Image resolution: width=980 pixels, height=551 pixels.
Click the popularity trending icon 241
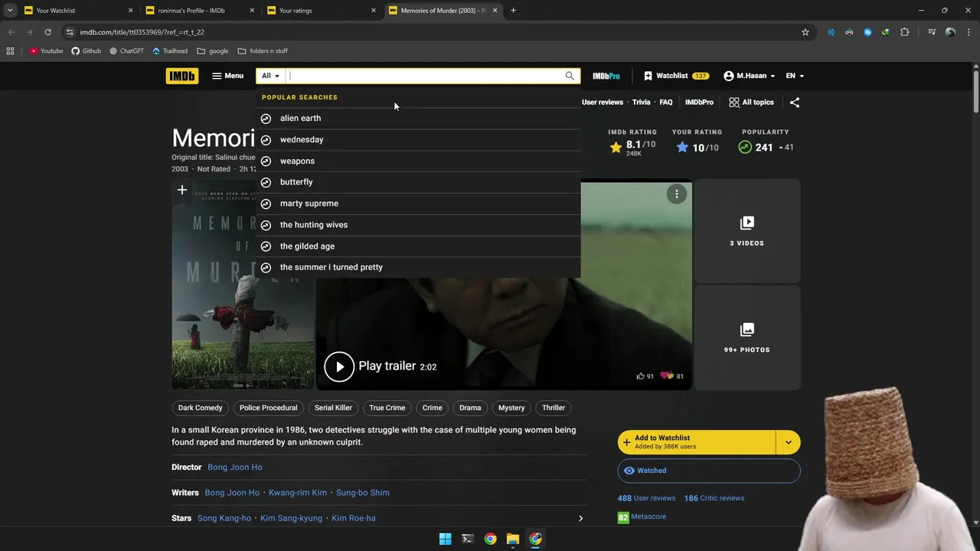click(x=745, y=148)
